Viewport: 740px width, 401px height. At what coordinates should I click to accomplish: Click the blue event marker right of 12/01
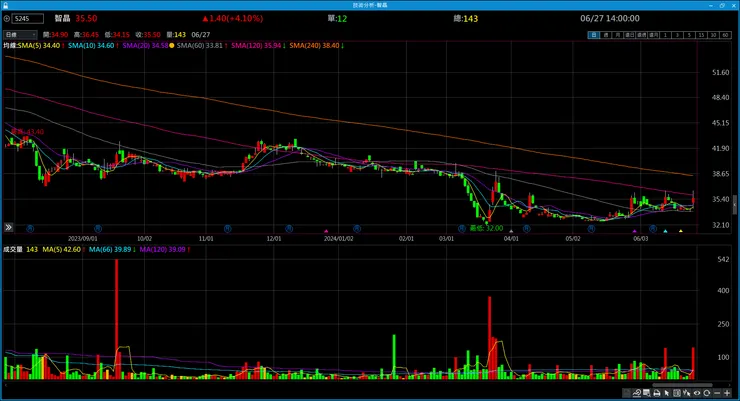click(x=289, y=228)
